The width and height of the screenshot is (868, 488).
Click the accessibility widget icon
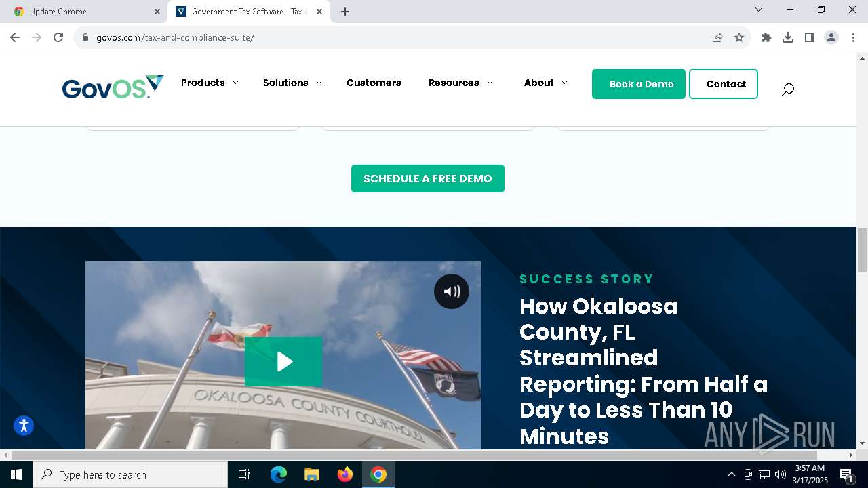24,426
